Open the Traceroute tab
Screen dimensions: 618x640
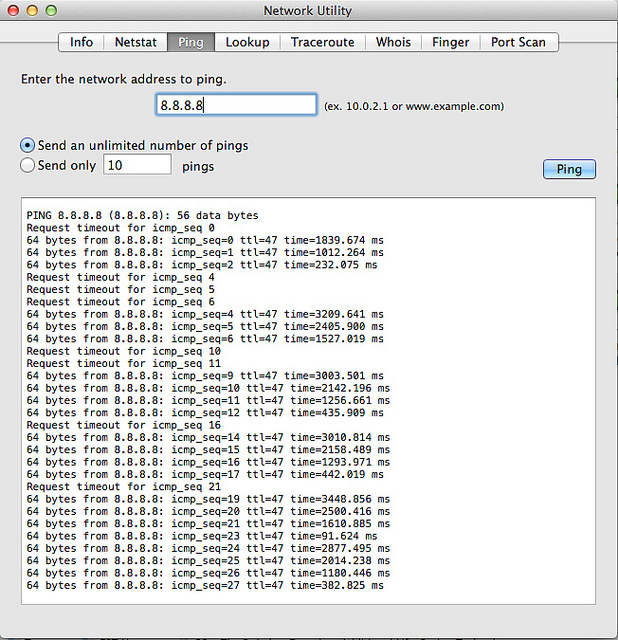[322, 42]
